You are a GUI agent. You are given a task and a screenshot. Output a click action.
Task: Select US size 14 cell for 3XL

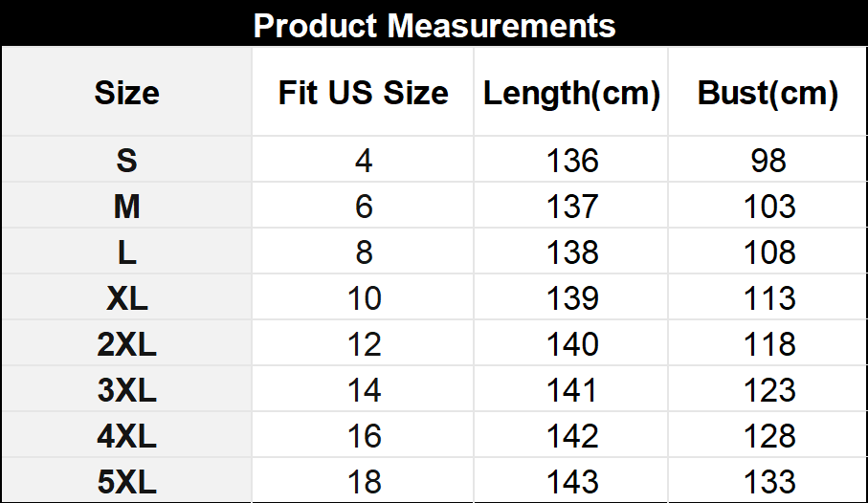coord(363,390)
